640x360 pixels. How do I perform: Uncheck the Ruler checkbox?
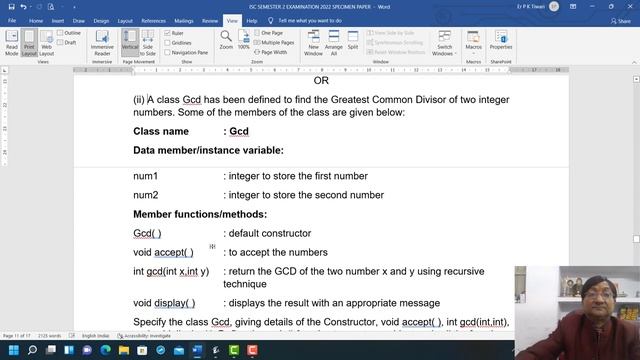pos(167,33)
